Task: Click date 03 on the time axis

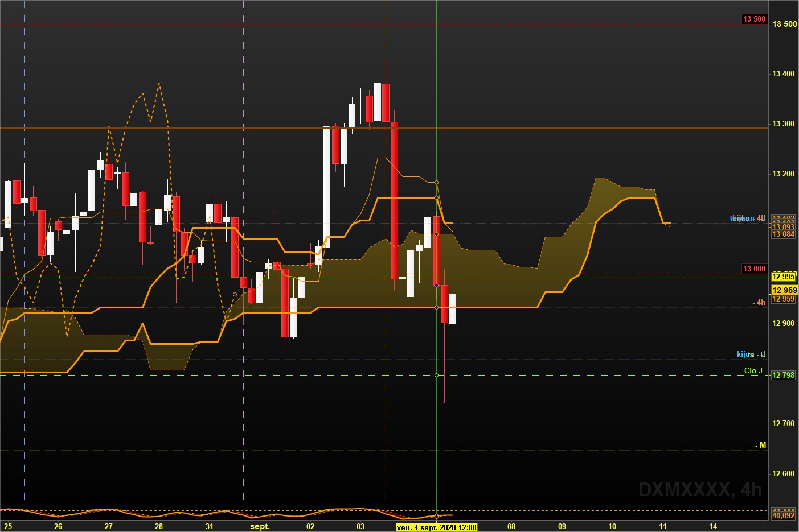Action: [360, 526]
